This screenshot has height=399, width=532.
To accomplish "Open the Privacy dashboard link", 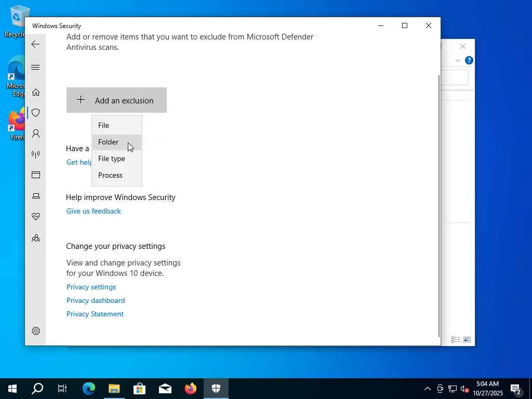I will (96, 301).
